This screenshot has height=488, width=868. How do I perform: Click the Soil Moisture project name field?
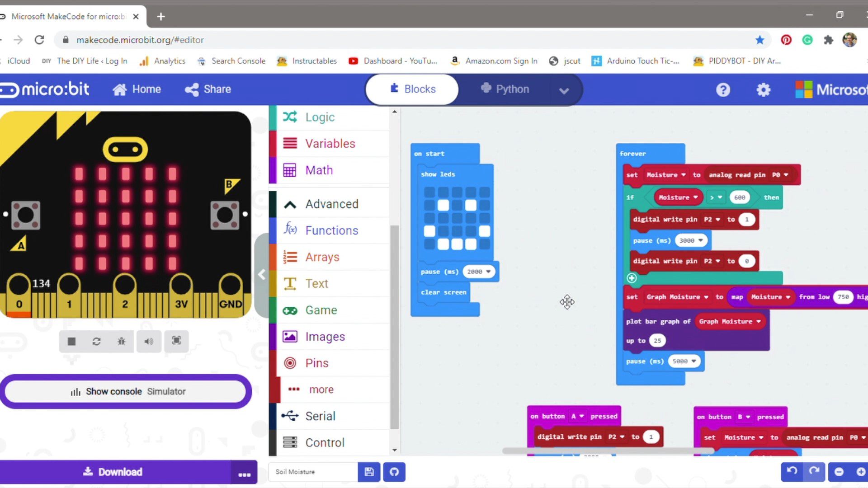coord(312,472)
